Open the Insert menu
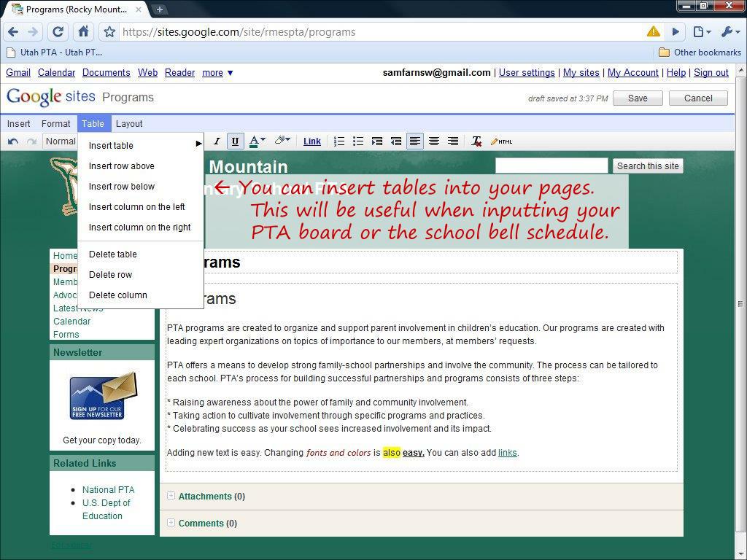The image size is (747, 560). (18, 123)
